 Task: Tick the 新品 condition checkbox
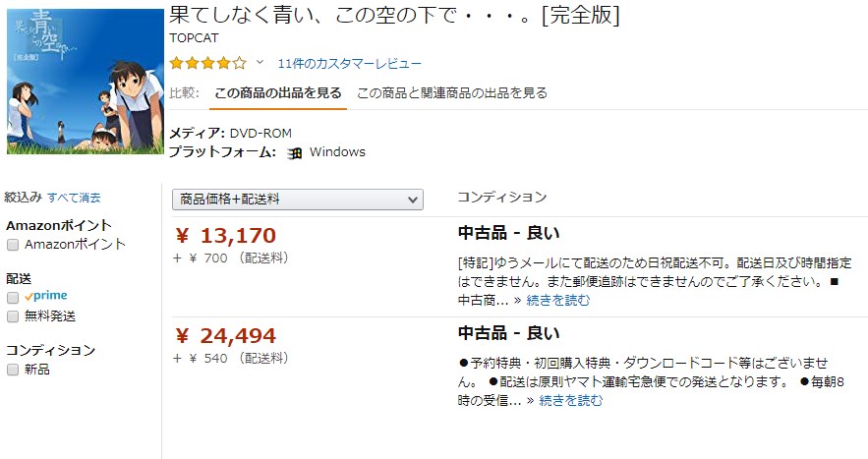13,370
